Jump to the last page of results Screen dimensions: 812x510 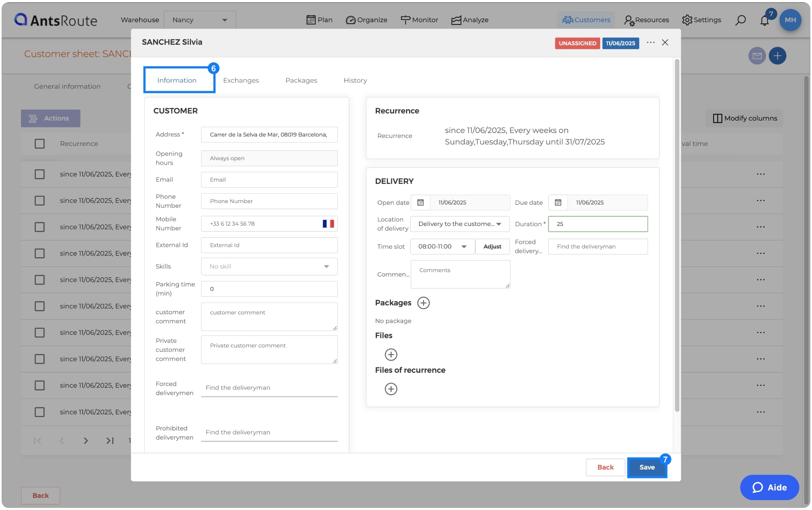tap(110, 440)
